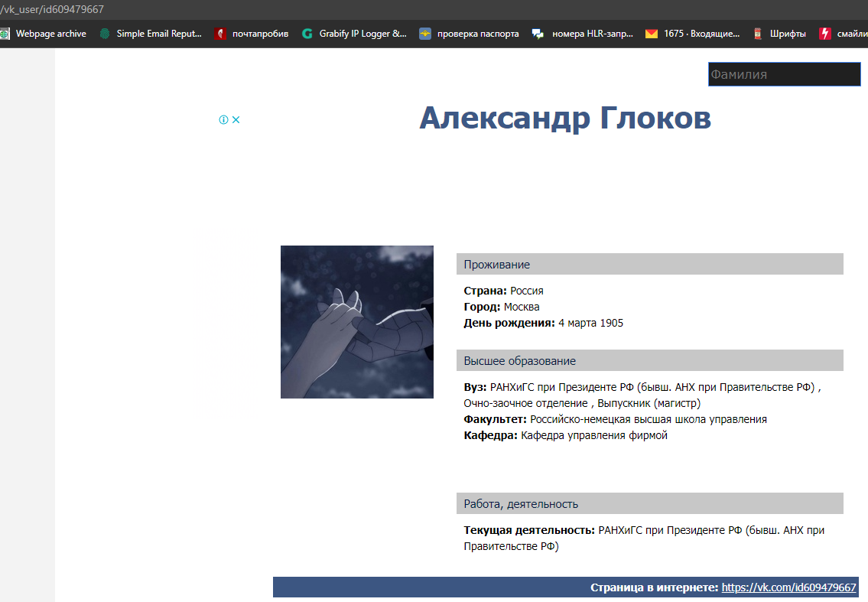Click the Работа, деятельность section header
This screenshot has width=868, height=602.
tap(650, 504)
